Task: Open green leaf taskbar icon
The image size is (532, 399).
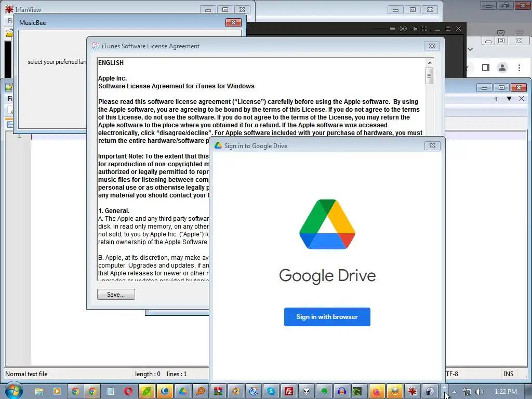Action: point(146,392)
